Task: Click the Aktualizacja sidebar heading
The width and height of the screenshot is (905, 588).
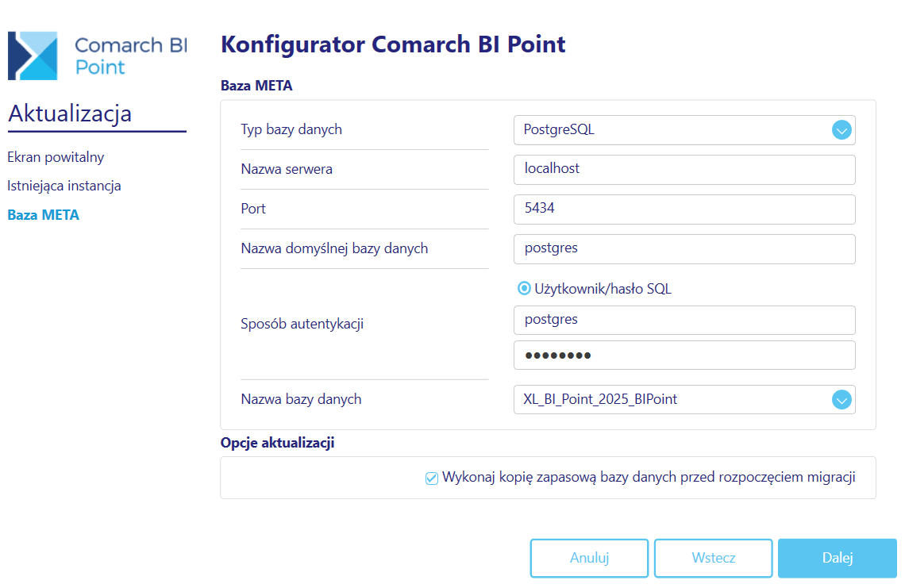Action: (70, 114)
